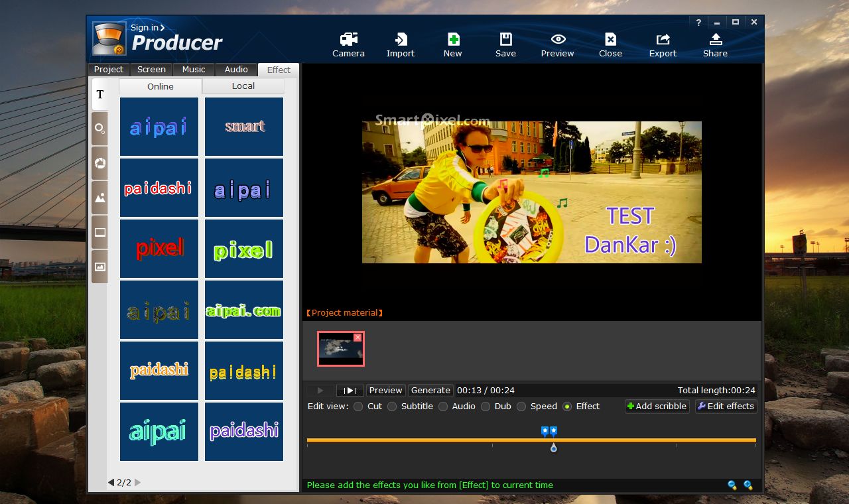Open the picture effects sidebar icon with mountains
This screenshot has height=504, width=849.
click(100, 198)
